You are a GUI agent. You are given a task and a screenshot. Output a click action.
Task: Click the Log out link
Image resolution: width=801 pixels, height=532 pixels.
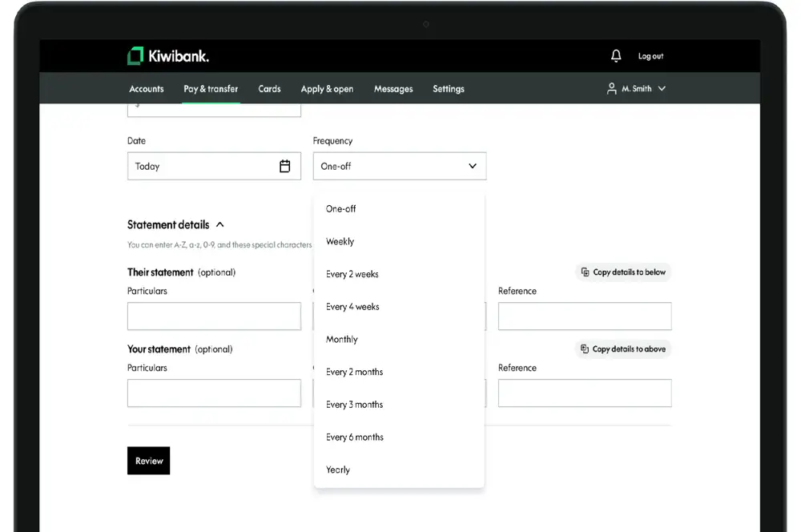(650, 56)
